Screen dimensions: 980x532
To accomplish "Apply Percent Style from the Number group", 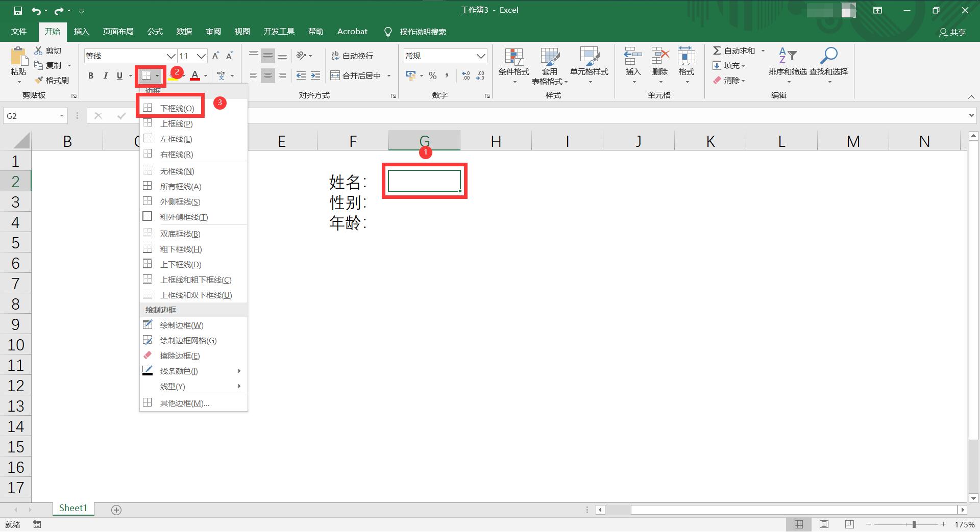I will click(432, 75).
